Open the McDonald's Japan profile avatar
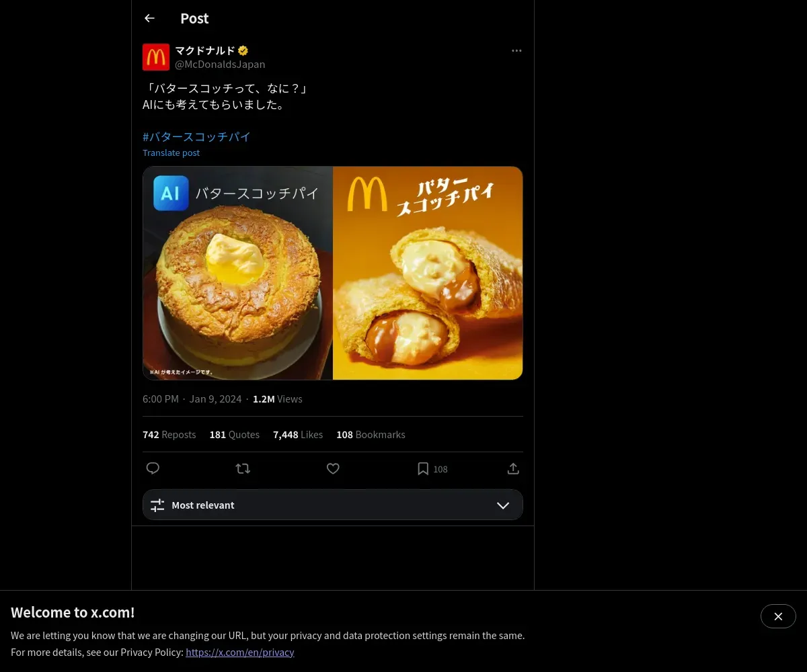This screenshot has width=807, height=672. (156, 57)
